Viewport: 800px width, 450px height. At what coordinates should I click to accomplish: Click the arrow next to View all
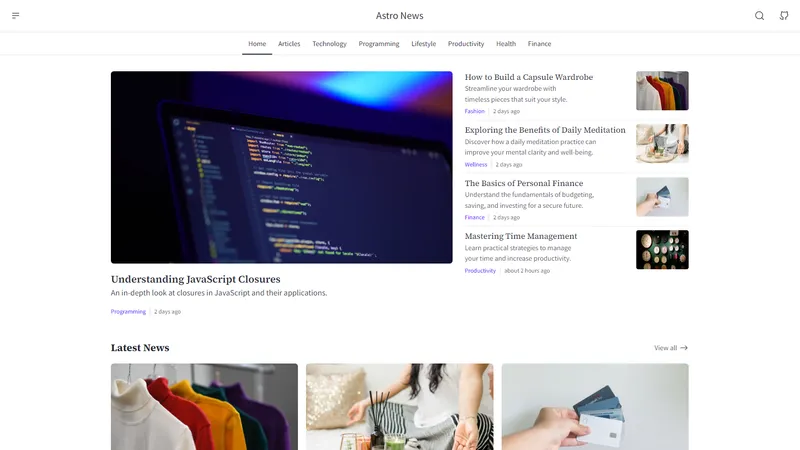point(684,348)
